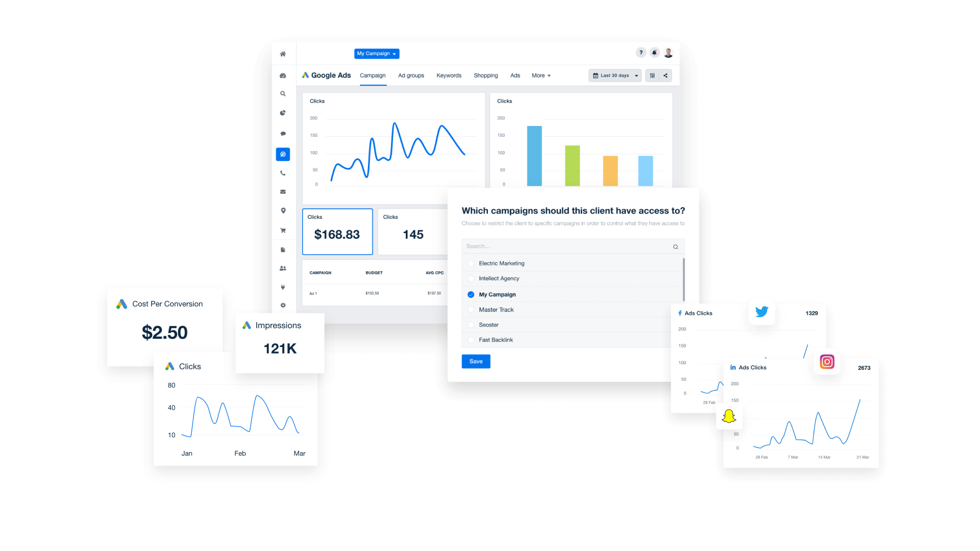
Task: Type in the campaign search field
Action: 572,246
